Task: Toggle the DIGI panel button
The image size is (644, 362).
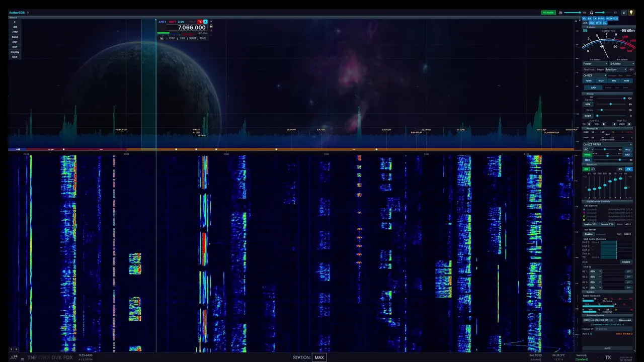Action: pyautogui.click(x=592, y=23)
